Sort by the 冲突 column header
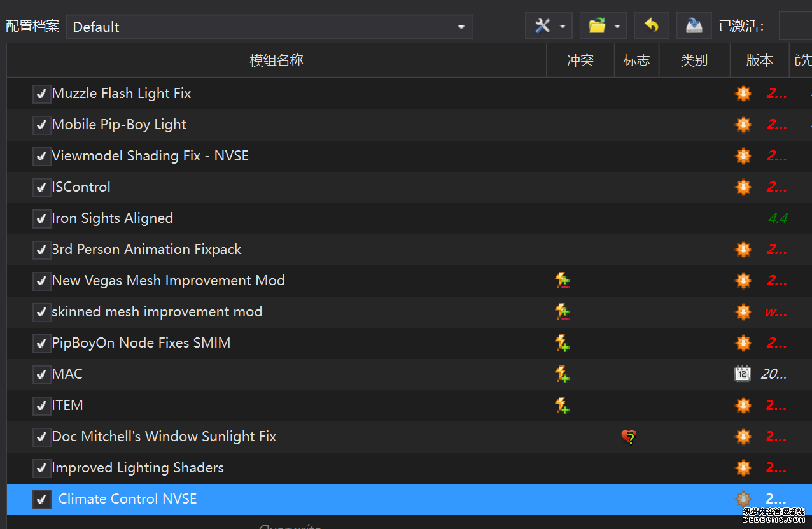 click(x=580, y=60)
